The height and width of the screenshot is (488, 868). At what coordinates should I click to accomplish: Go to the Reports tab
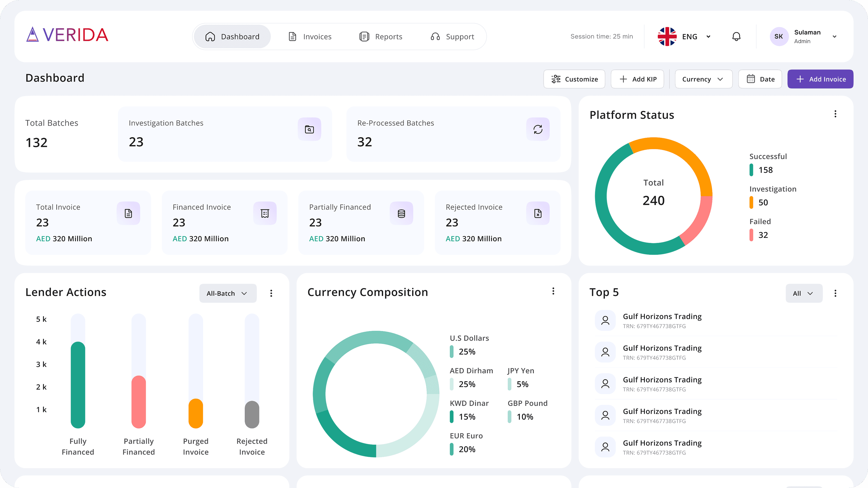point(381,36)
